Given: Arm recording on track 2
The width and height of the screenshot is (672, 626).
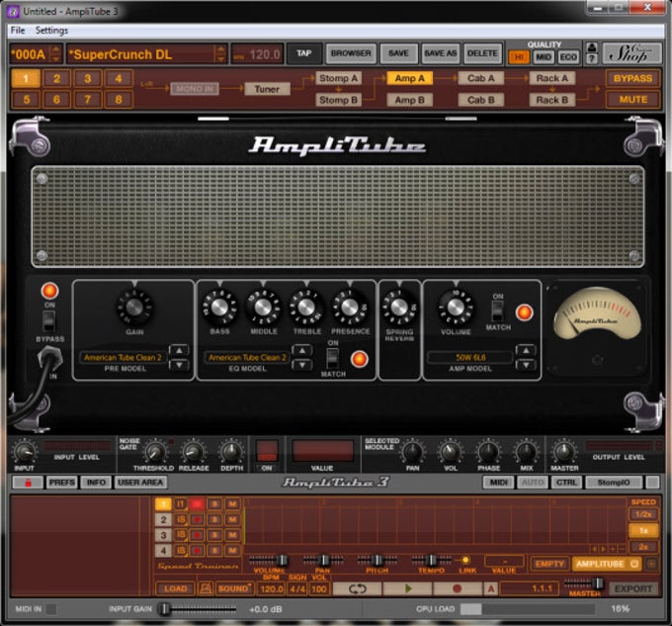Looking at the screenshot, I should pyautogui.click(x=197, y=519).
